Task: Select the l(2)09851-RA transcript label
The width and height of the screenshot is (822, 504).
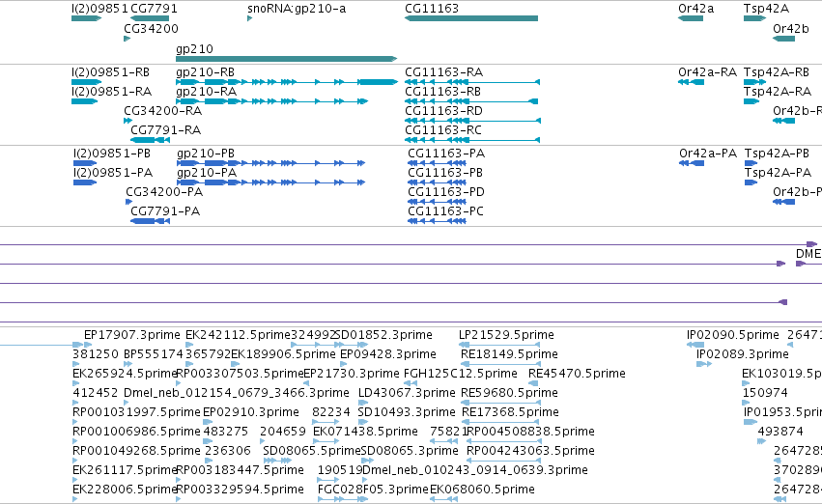Action: click(112, 92)
